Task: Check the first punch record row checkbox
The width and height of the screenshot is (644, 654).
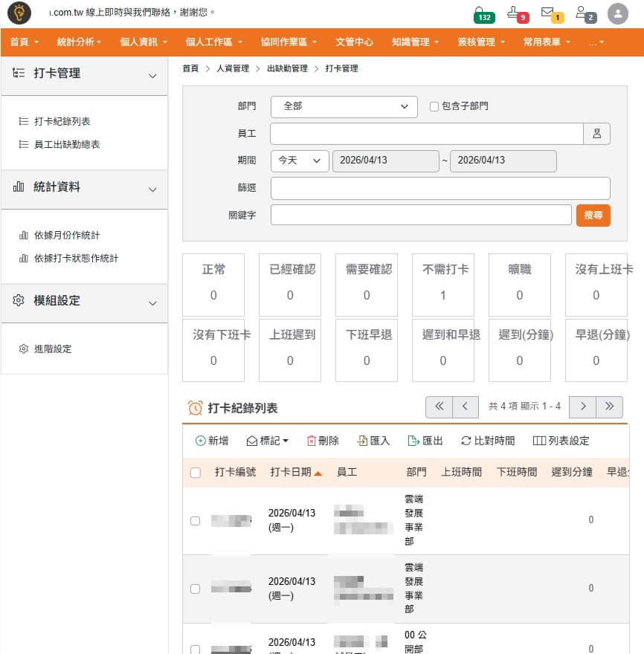Action: pyautogui.click(x=196, y=521)
